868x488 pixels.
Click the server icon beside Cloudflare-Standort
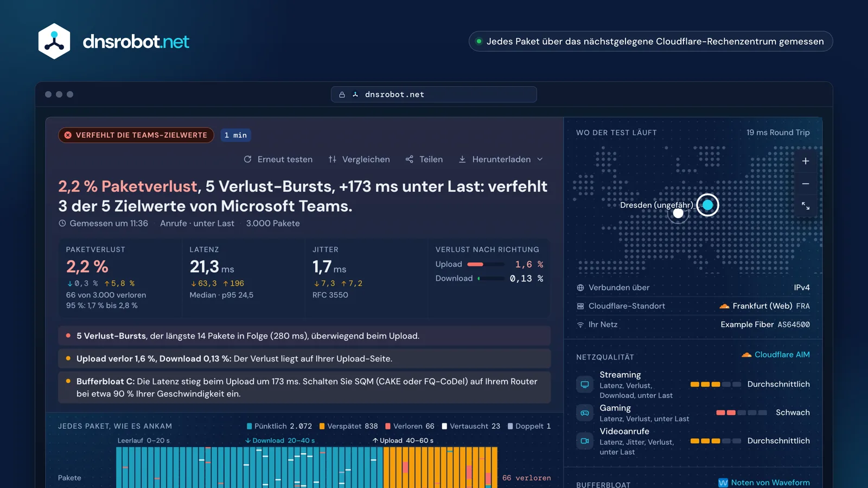pyautogui.click(x=580, y=306)
